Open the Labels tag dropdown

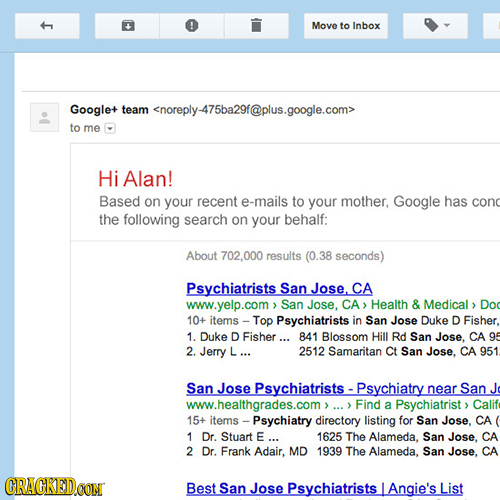pyautogui.click(x=435, y=26)
